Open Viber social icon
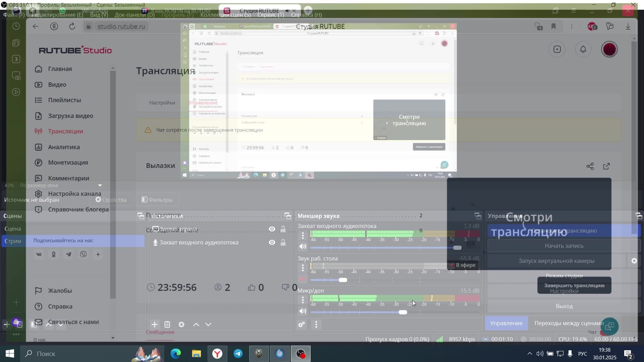The height and width of the screenshot is (362, 644). (83, 254)
